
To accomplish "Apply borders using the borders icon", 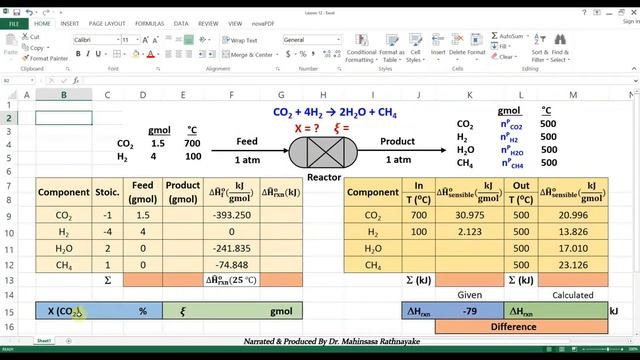I will (x=117, y=54).
